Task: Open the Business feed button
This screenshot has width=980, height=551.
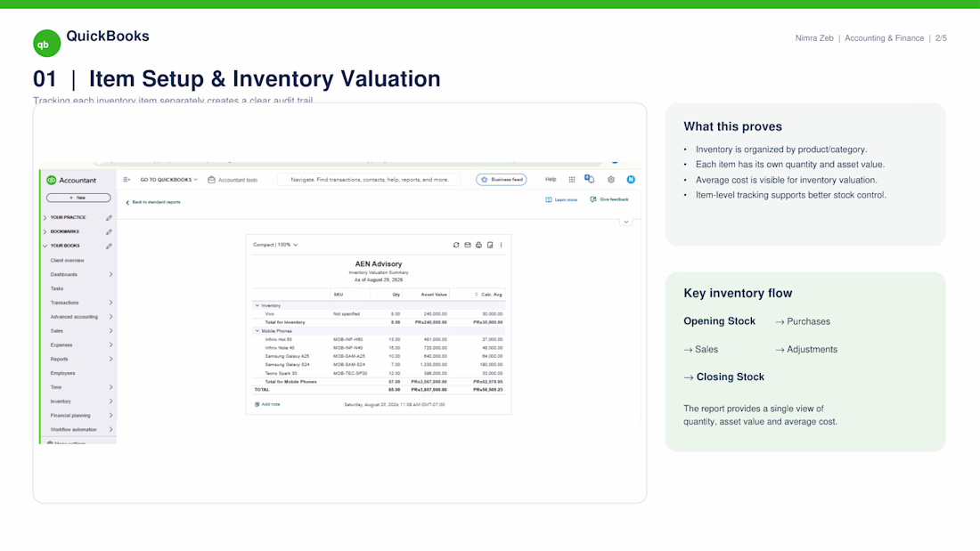Action: click(502, 179)
